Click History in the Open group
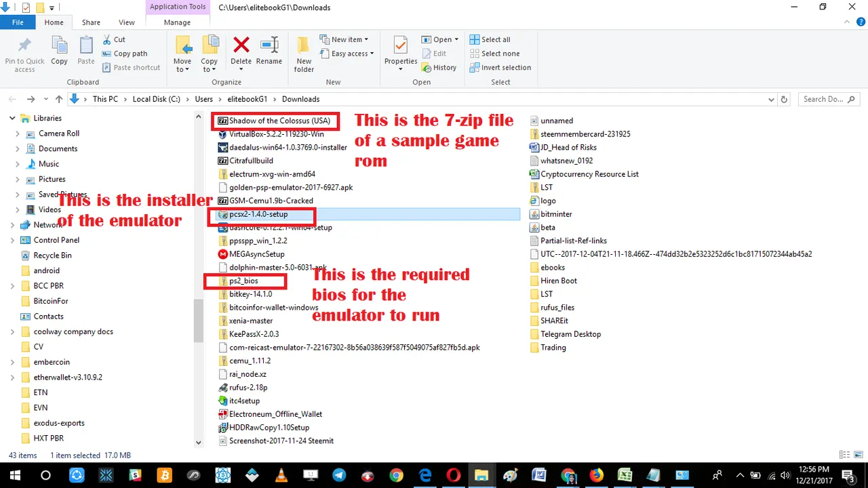868x488 pixels. 439,68
